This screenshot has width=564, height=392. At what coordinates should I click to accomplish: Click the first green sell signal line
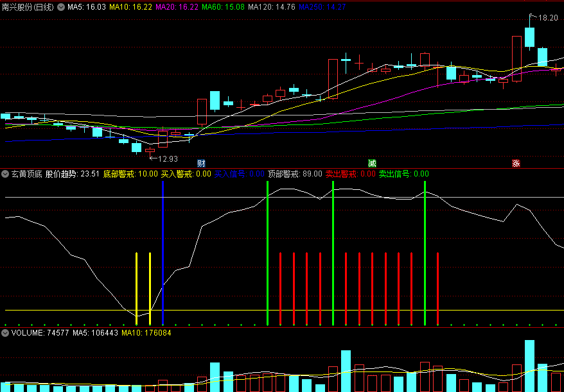click(268, 253)
